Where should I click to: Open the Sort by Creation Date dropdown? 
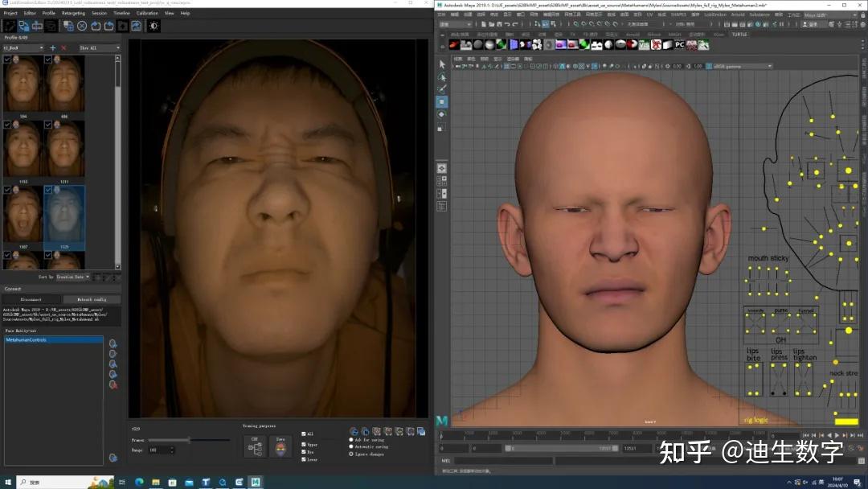point(73,277)
